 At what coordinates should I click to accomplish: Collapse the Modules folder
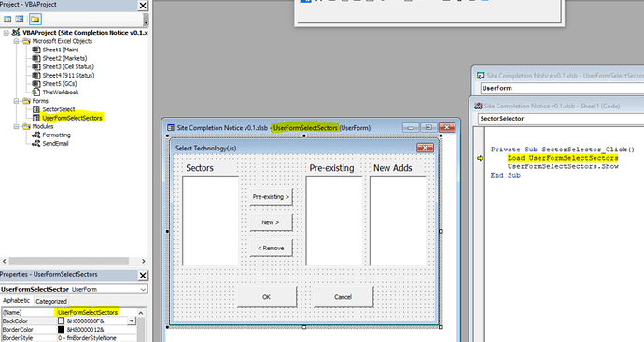(x=17, y=126)
